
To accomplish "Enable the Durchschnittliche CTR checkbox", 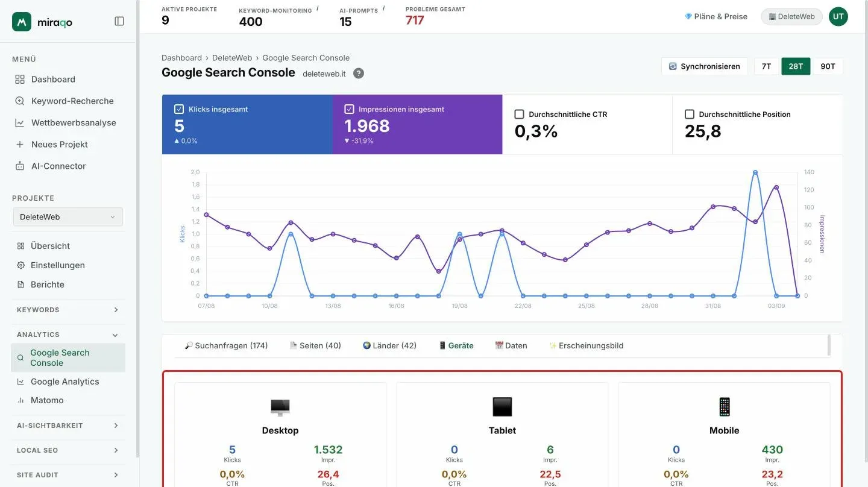I will [519, 114].
